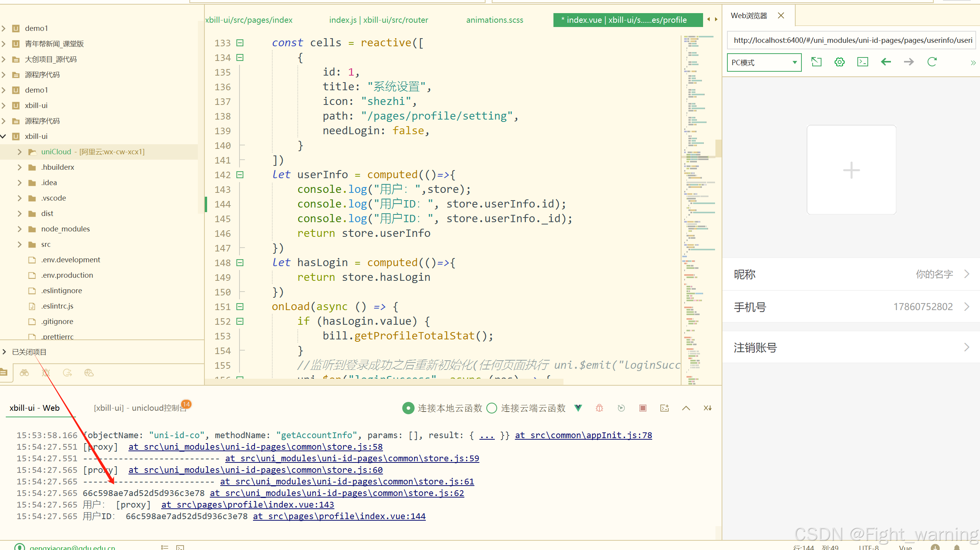Viewport: 980px width, 550px height.
Task: Expand the src folder in tree
Action: tap(20, 245)
